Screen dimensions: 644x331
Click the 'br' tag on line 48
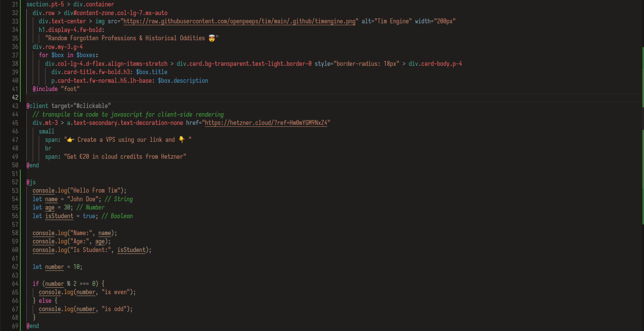[x=48, y=149]
